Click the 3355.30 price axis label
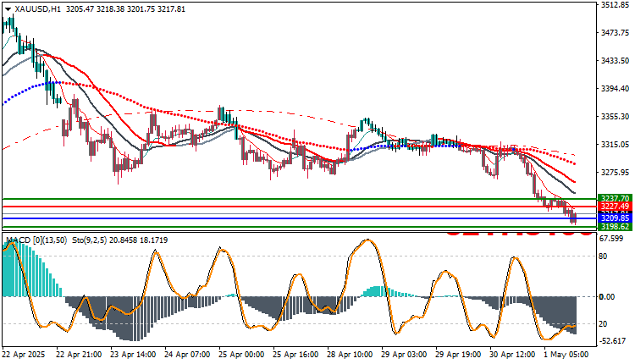Screen dimensions: 635x364 click(x=615, y=117)
